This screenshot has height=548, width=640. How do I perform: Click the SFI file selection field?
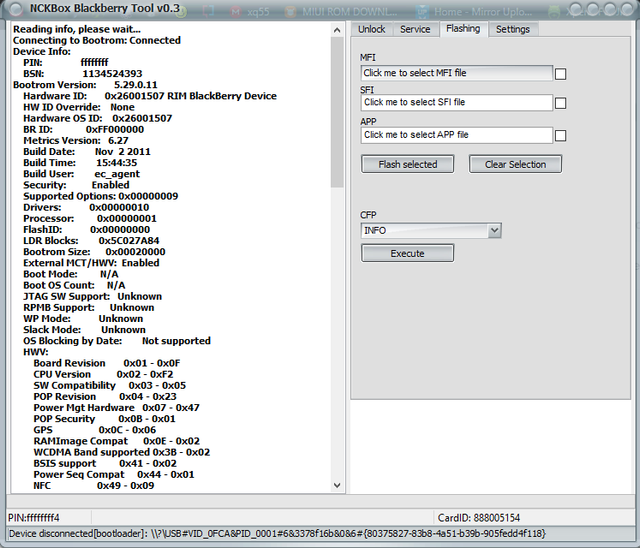457,102
